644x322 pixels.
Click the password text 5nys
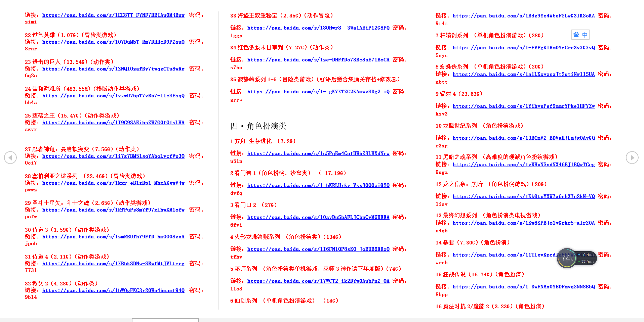click(442, 55)
